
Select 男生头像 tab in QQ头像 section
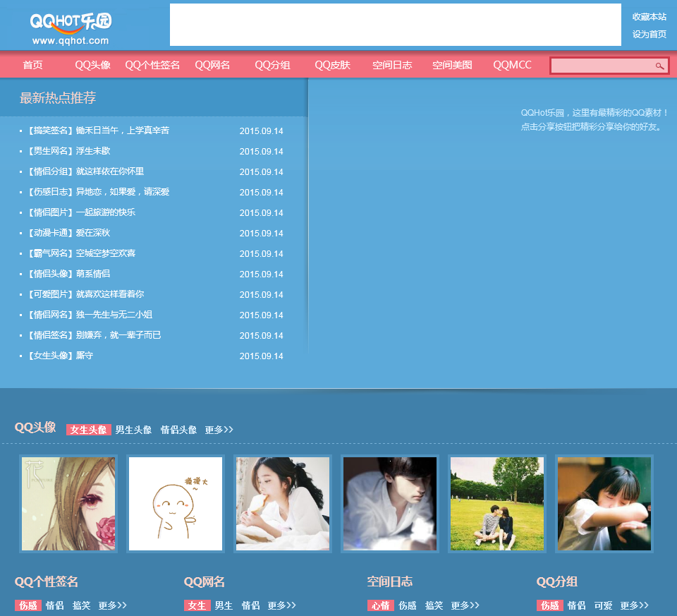tap(133, 430)
